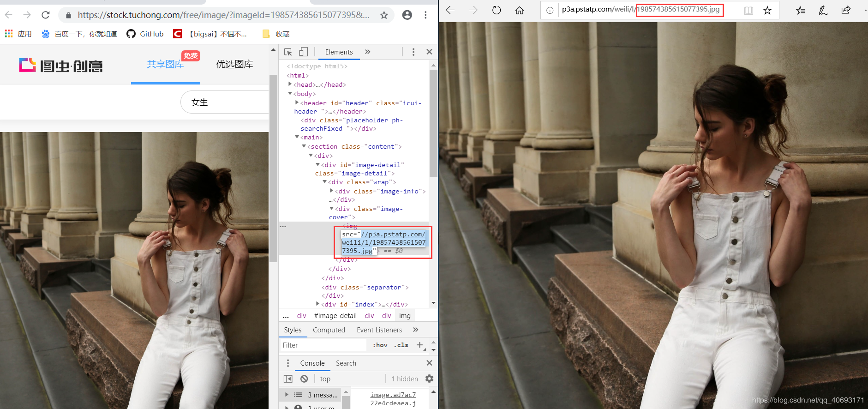Collapse the image-detail div node
The width and height of the screenshot is (868, 409).
tap(318, 164)
